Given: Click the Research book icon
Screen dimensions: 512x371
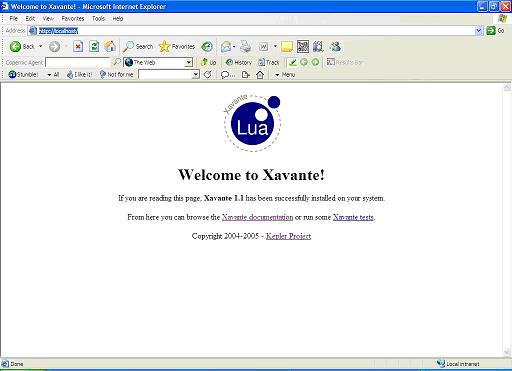Looking at the screenshot, I should pyautogui.click(x=318, y=46).
